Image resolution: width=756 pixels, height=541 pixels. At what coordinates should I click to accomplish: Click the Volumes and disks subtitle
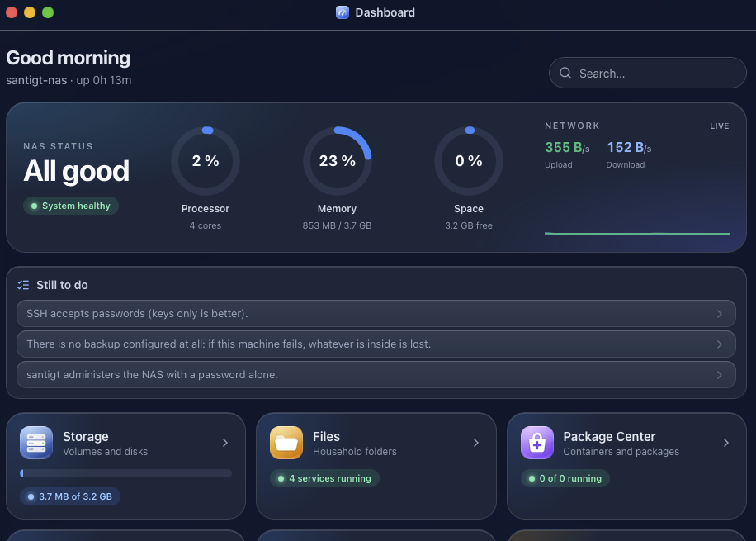coord(105,452)
